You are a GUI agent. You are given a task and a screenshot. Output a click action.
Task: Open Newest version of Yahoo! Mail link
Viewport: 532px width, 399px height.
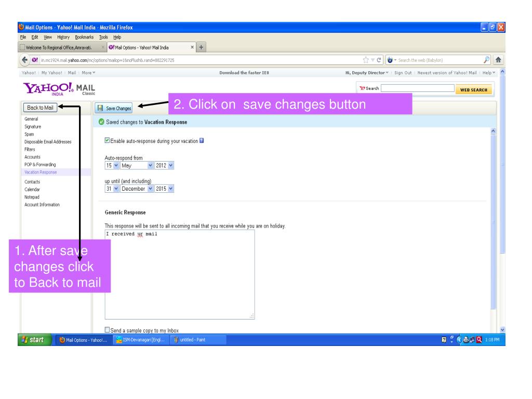[447, 73]
